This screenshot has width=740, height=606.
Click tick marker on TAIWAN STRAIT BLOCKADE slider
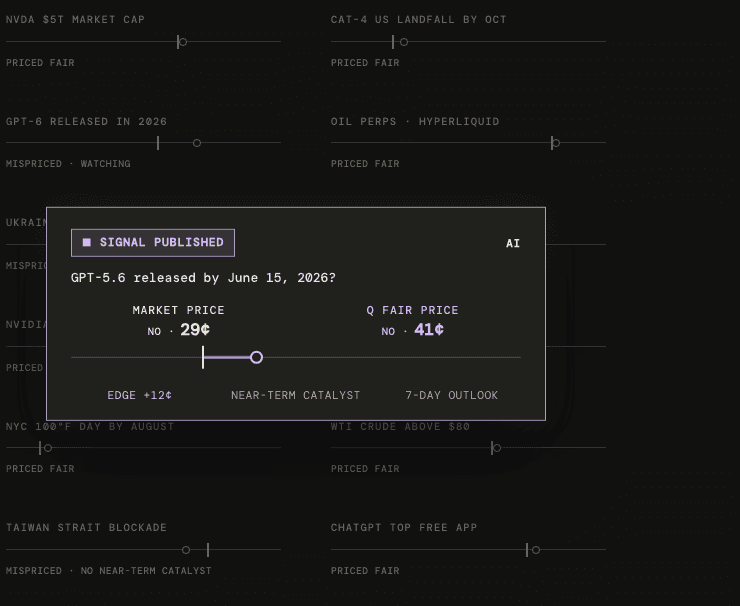click(x=208, y=550)
